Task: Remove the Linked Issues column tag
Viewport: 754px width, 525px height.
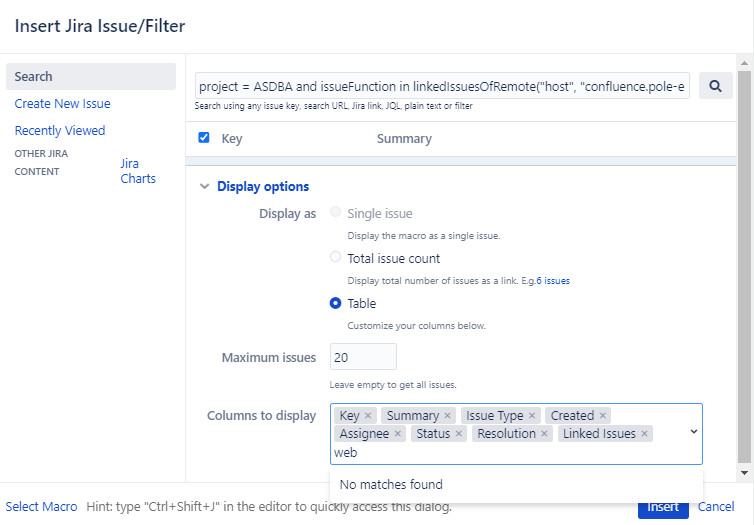Action: [644, 434]
